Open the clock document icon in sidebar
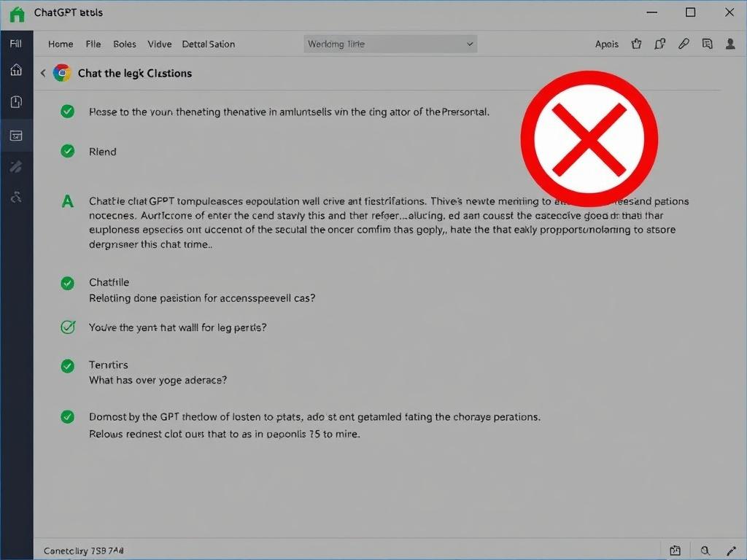Screen dimensions: 747x560 [x=16, y=102]
